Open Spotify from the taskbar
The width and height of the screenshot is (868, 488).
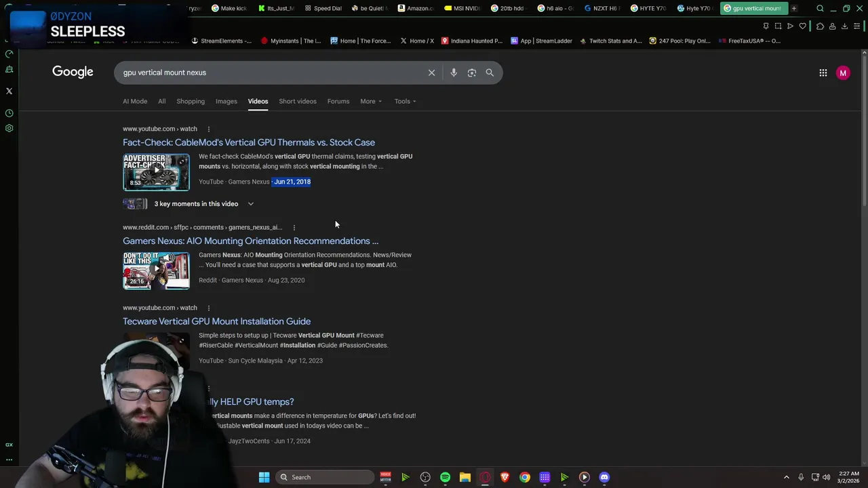[x=445, y=477]
